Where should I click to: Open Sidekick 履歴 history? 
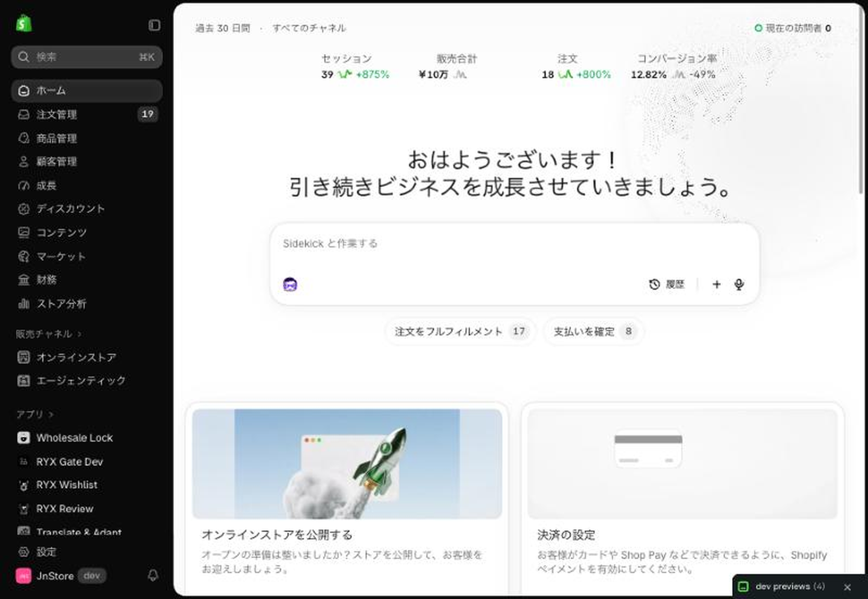pos(667,284)
